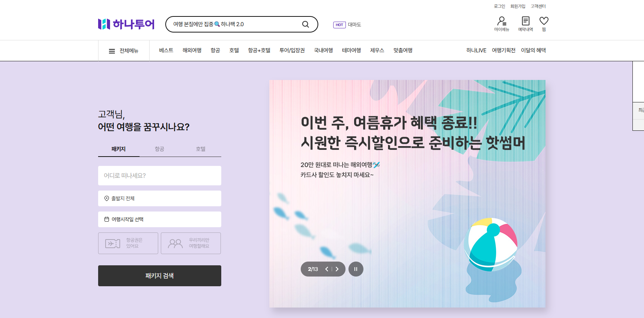Open the 마이메뉴 user icon
This screenshot has height=318, width=644.
502,21
